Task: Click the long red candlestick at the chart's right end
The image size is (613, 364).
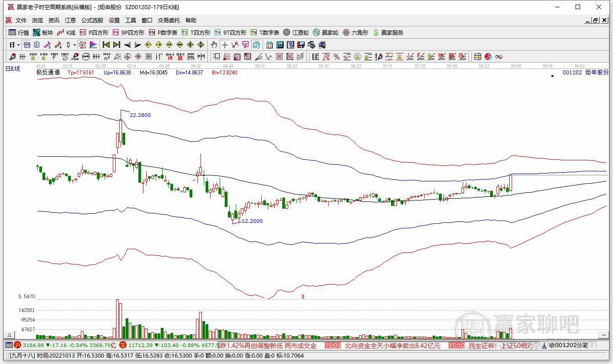Action: click(511, 183)
